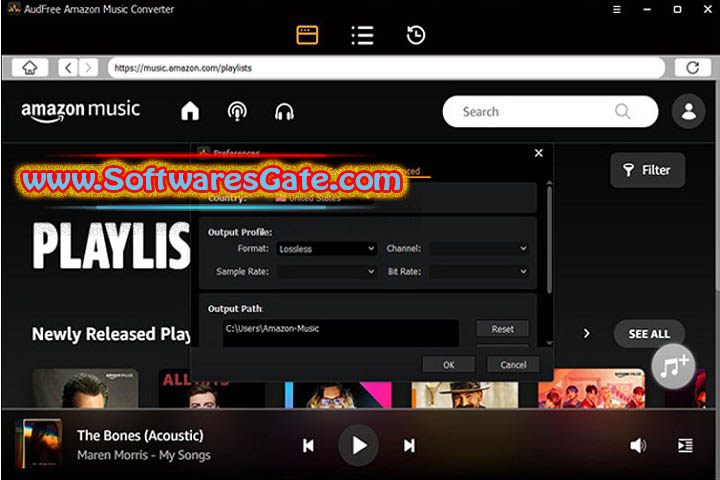This screenshot has height=480, width=720.
Task: Cancel the Preferences dialog
Action: [x=513, y=365]
